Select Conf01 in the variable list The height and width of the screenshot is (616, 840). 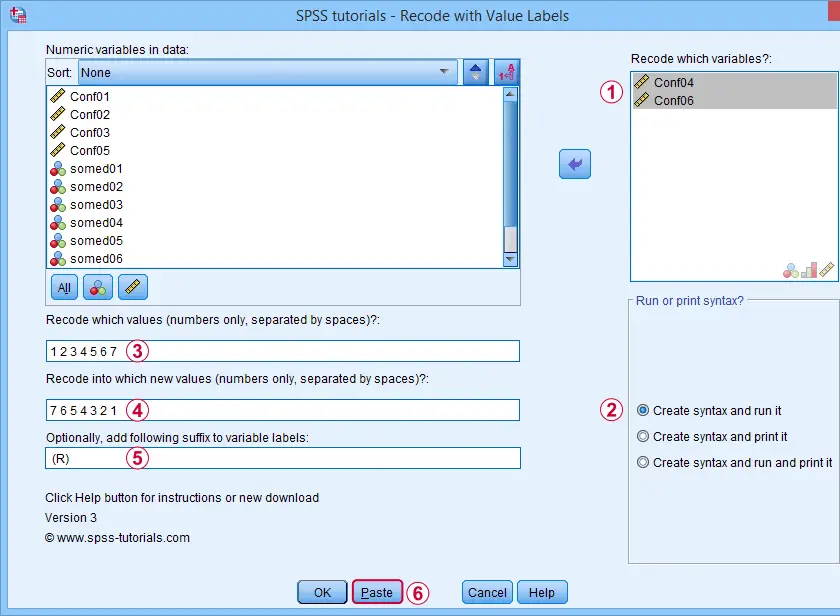pyautogui.click(x=275, y=96)
